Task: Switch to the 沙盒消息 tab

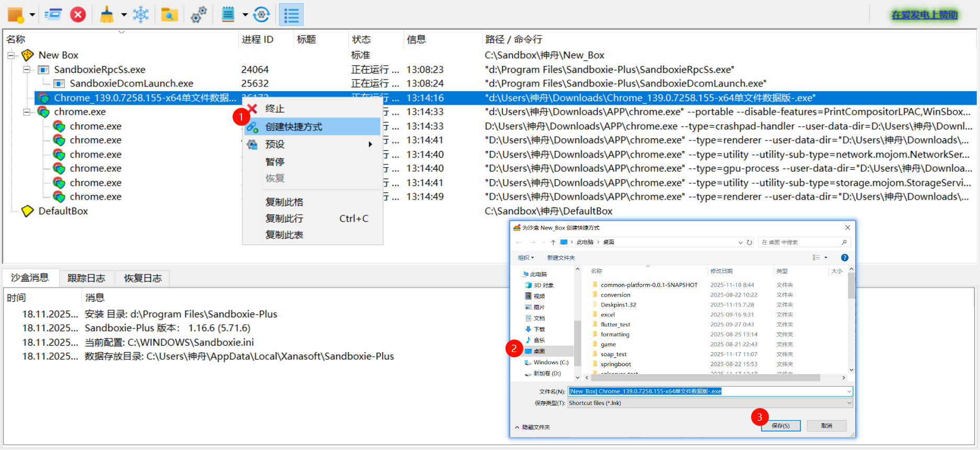Action: (x=30, y=278)
